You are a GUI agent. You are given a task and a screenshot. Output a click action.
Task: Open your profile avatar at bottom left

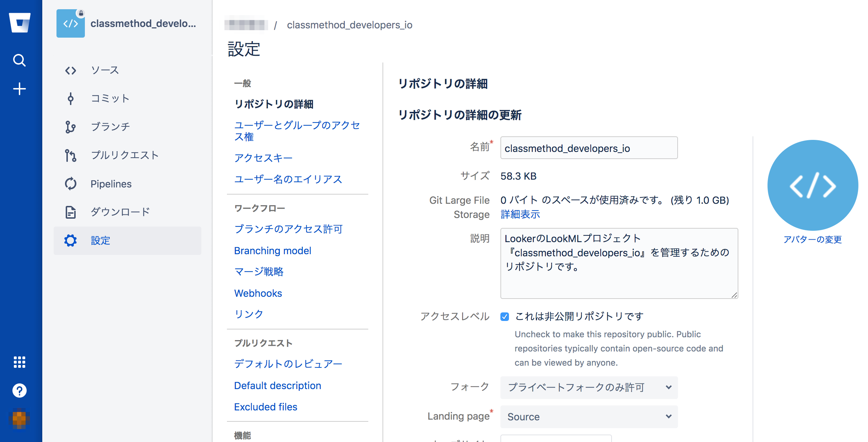pyautogui.click(x=20, y=419)
